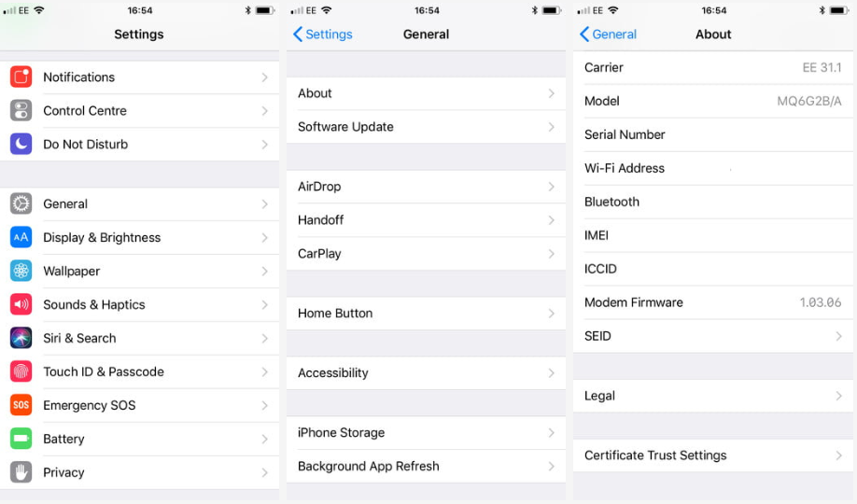The height and width of the screenshot is (504, 857).
Task: Open Wallpaper settings
Action: click(x=139, y=271)
